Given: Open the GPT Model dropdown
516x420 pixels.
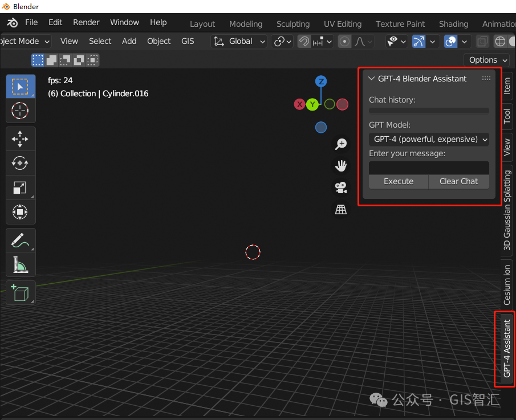Looking at the screenshot, I should (428, 139).
